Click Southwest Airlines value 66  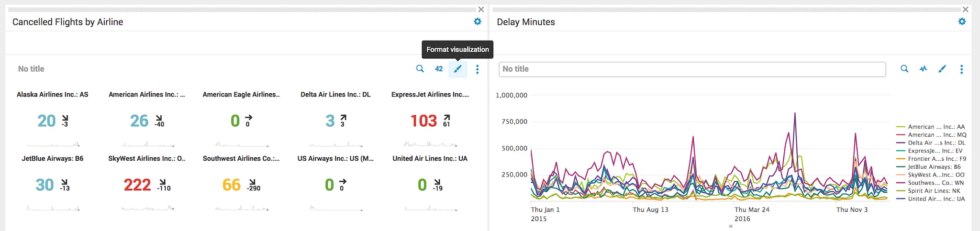click(x=232, y=185)
